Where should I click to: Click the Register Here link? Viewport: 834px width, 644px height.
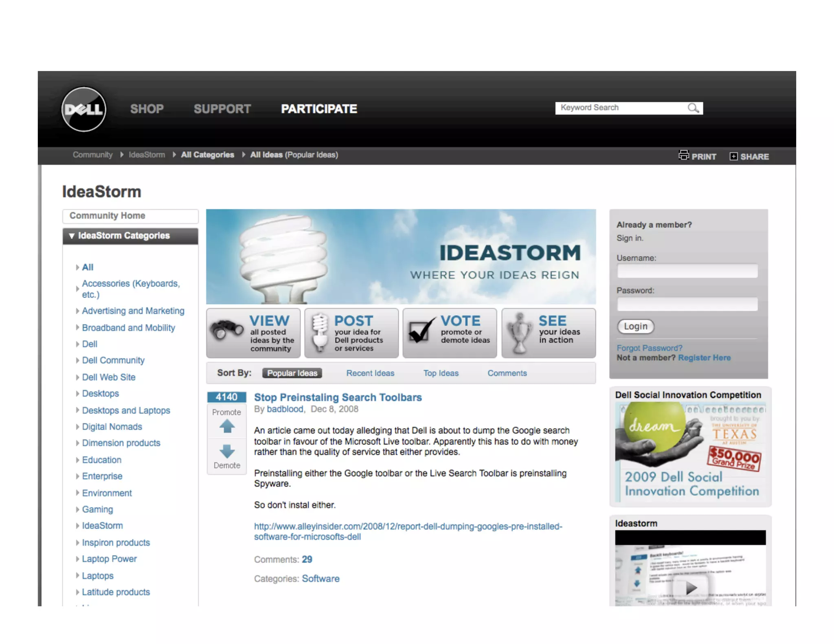click(704, 358)
